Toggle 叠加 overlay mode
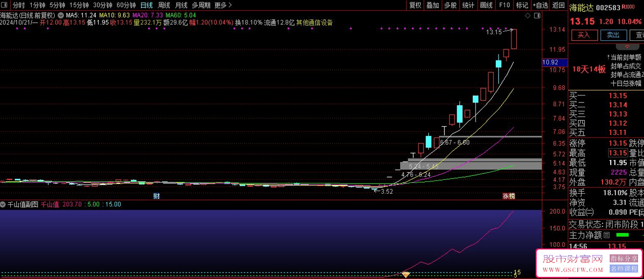This screenshot has width=644, height=279. tap(433, 5)
